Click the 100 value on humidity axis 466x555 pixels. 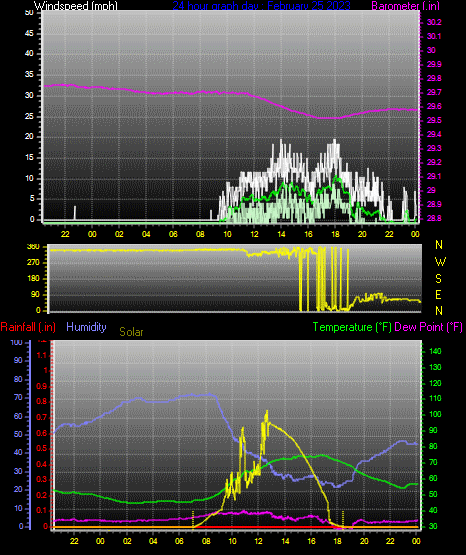(16, 343)
